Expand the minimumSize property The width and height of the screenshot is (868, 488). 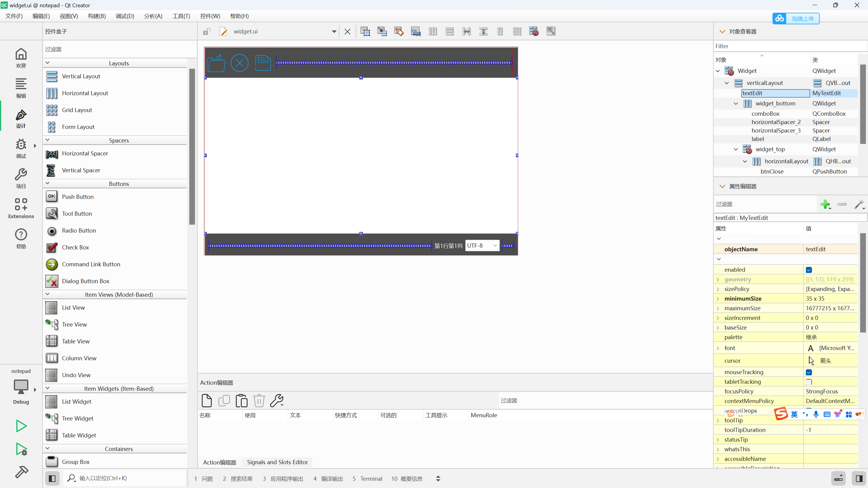(x=718, y=299)
